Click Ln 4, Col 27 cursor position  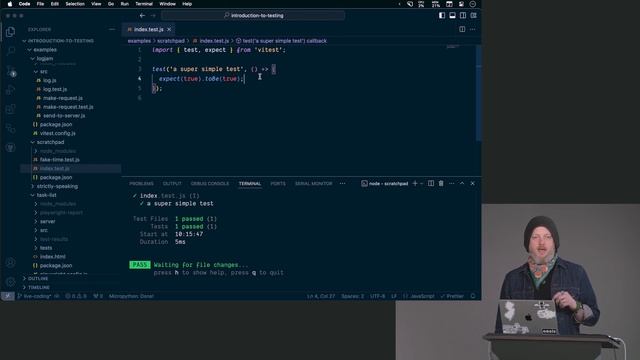[x=321, y=296]
